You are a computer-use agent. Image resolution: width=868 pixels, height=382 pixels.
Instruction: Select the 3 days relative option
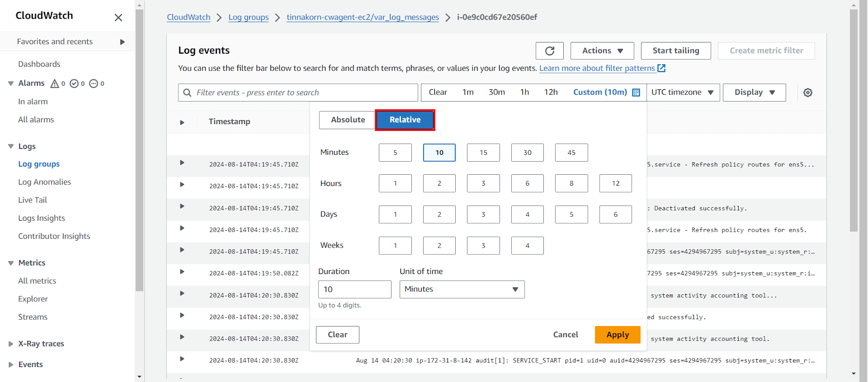tap(483, 215)
